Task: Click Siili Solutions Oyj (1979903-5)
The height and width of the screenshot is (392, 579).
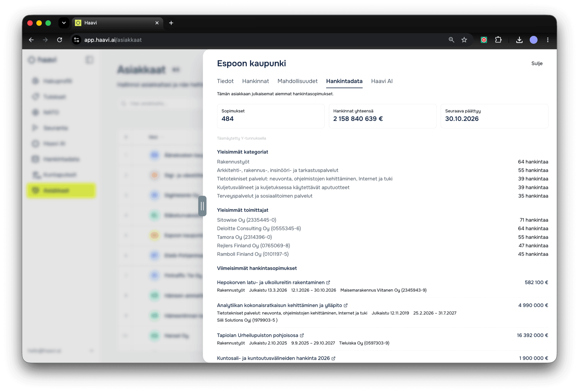Action: point(247,320)
